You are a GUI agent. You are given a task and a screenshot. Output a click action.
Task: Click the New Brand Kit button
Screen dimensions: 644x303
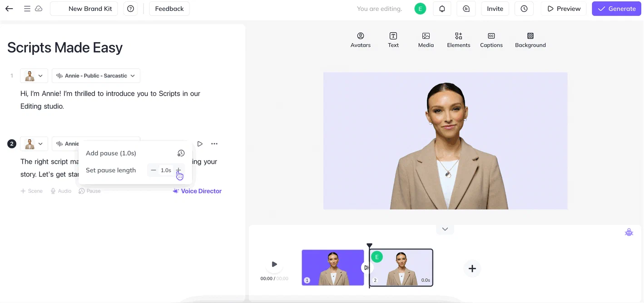[x=84, y=9]
